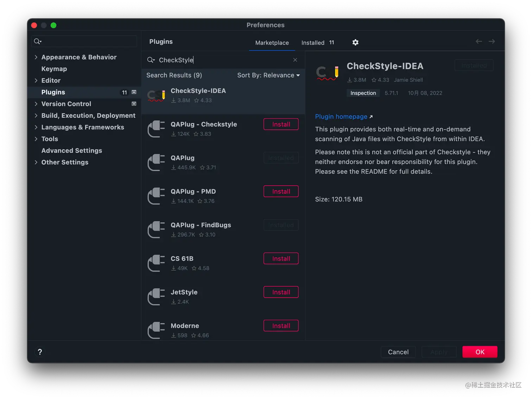Click the Moderne plugin name
This screenshot has height=399, width=532.
(x=185, y=326)
